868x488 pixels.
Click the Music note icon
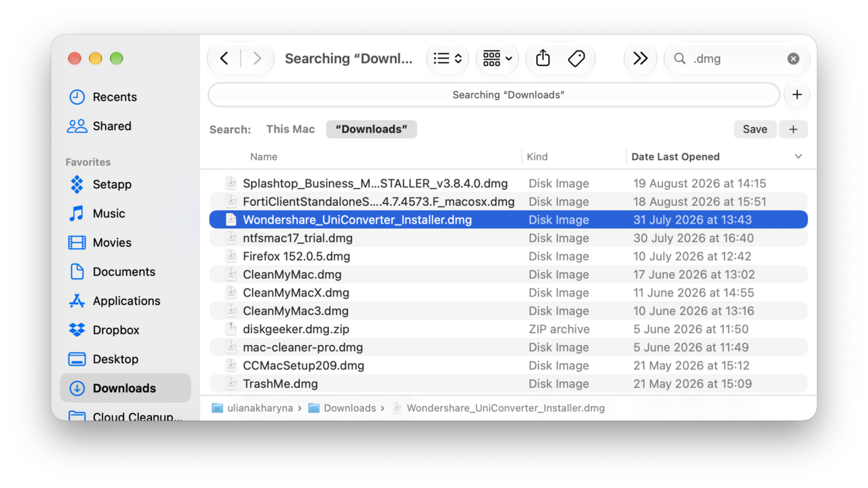point(77,214)
